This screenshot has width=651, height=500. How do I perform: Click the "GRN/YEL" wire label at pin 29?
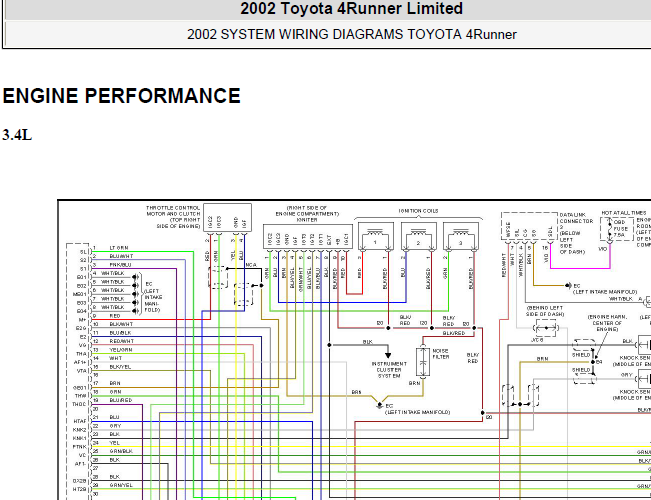tap(121, 485)
